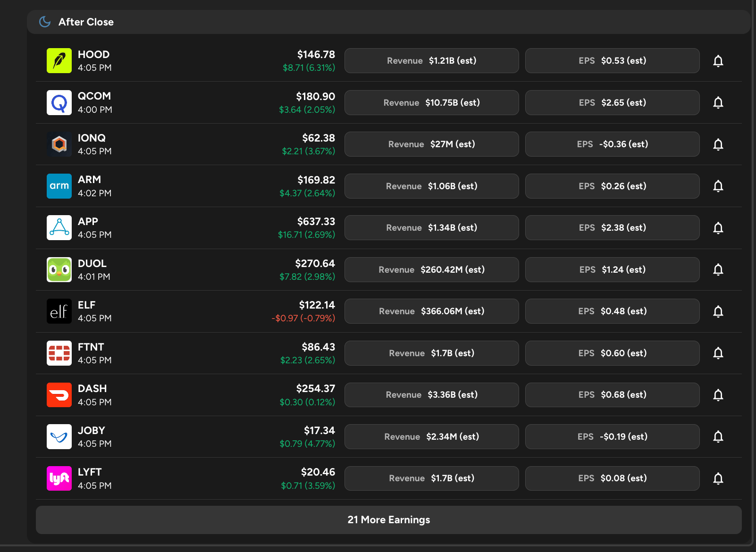Screen dimensions: 756x552
Task: Open ELF revenue estimate $366.06M
Action: pos(432,311)
